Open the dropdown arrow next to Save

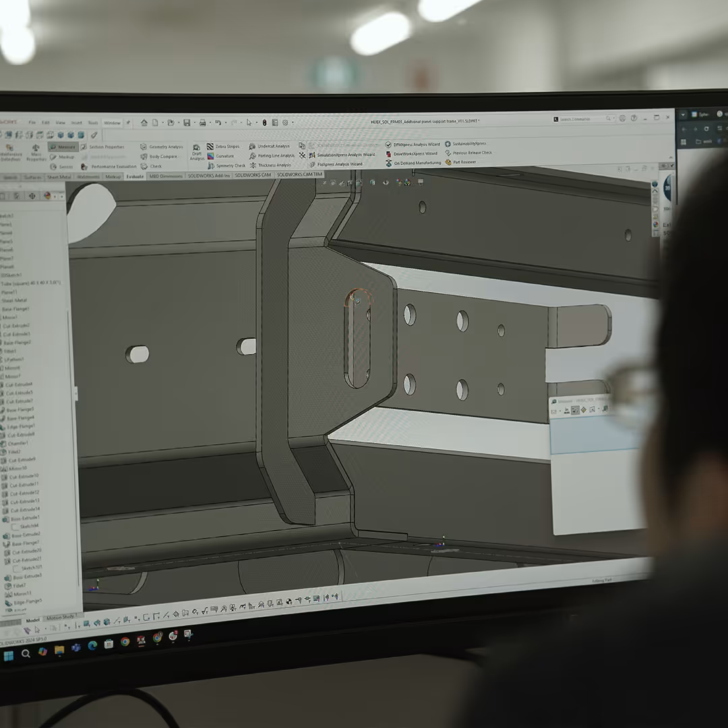click(x=194, y=123)
